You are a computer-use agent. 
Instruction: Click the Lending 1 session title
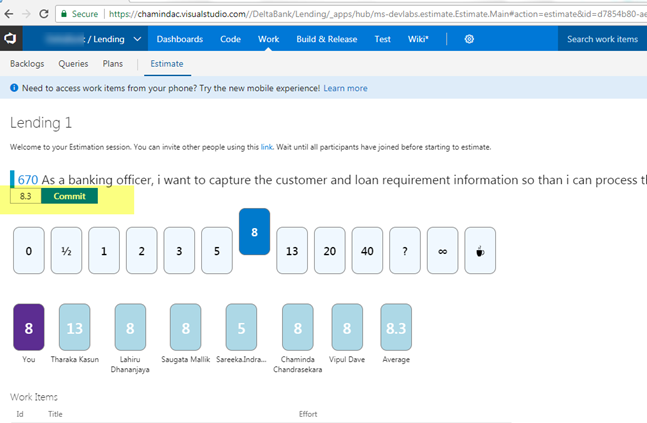tap(41, 123)
